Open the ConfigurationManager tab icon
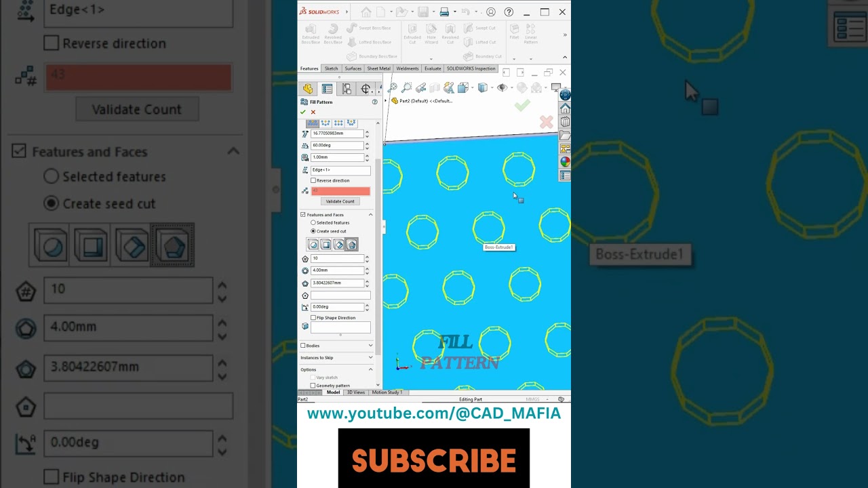The width and height of the screenshot is (868, 488). pos(347,89)
